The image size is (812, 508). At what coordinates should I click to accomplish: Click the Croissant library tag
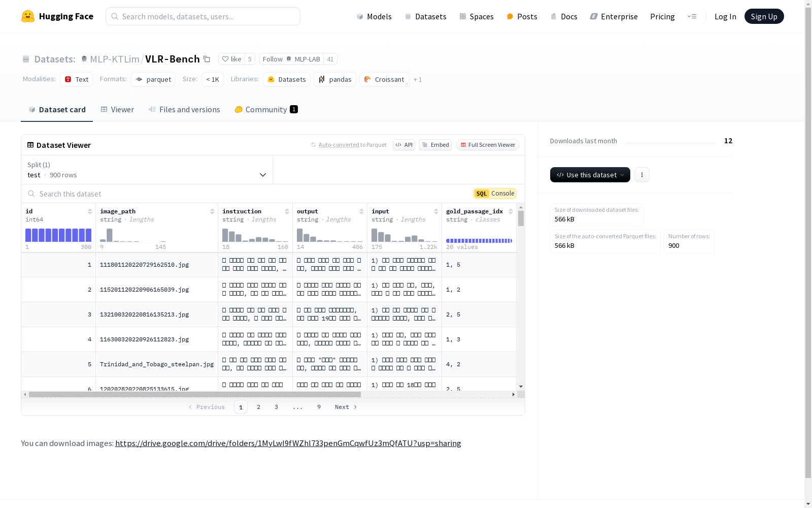click(384, 79)
